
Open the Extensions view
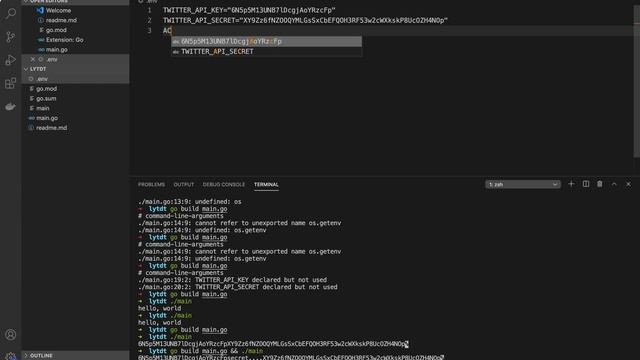[x=11, y=84]
